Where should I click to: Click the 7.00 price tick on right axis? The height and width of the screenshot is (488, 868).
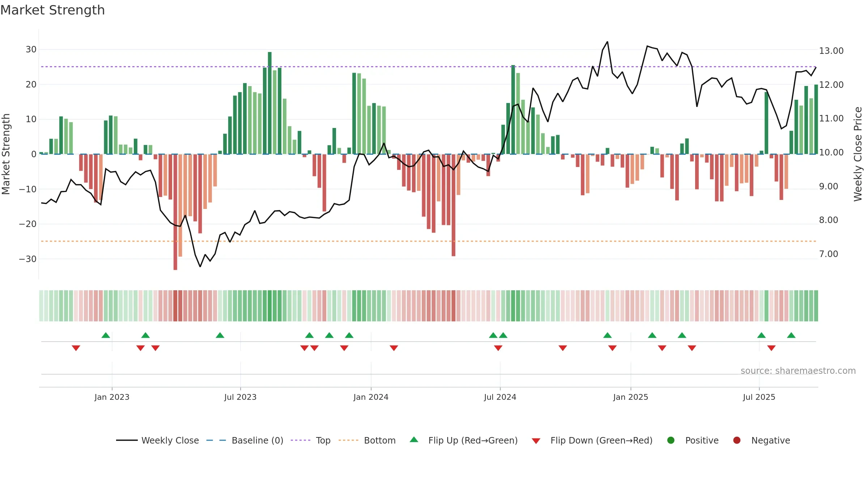pyautogui.click(x=829, y=254)
